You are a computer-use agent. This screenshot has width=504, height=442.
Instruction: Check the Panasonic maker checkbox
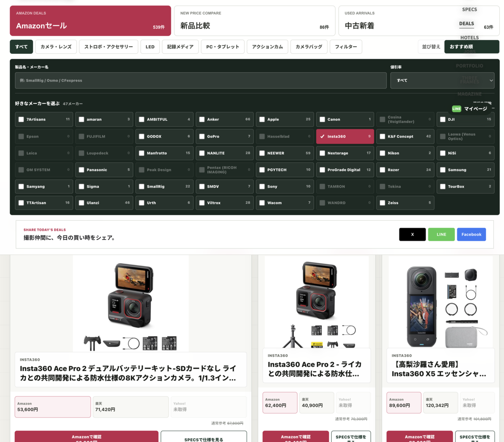coord(81,170)
